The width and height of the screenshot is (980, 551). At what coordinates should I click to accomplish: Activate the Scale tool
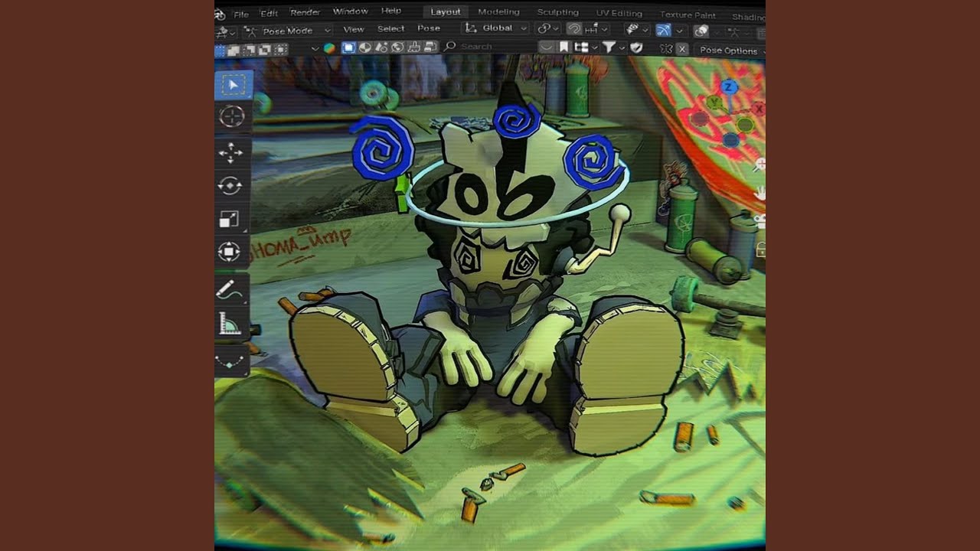(x=230, y=220)
